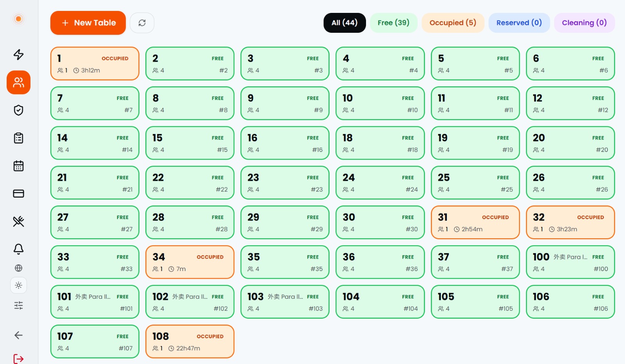625x364 pixels.
Task: Open the sliders settings icon
Action: (x=18, y=305)
